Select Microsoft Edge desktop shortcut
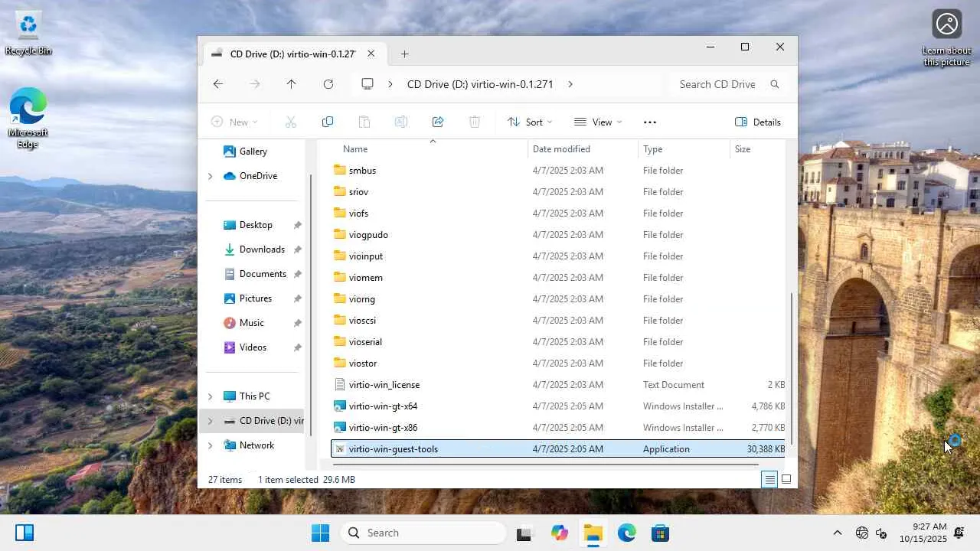Screen dimensions: 980x551 (x=28, y=117)
